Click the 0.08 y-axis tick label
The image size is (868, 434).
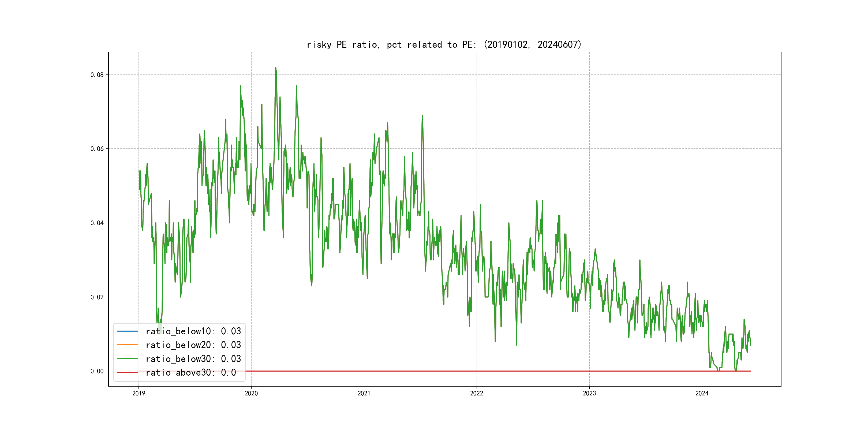97,75
